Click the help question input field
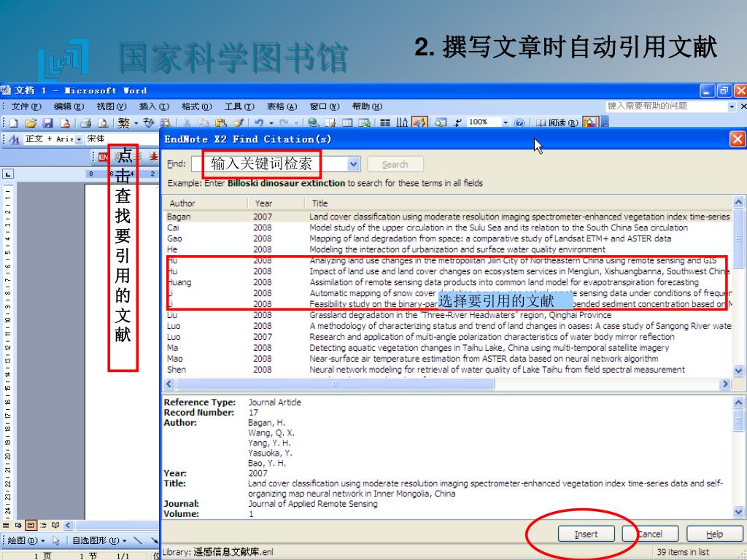Viewport: 747px width, 560px height. [x=667, y=106]
